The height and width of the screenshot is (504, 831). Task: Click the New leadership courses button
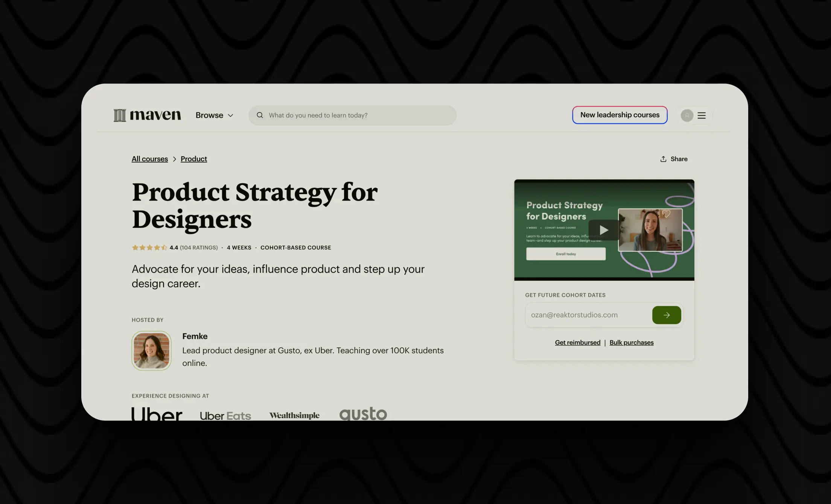pyautogui.click(x=620, y=115)
